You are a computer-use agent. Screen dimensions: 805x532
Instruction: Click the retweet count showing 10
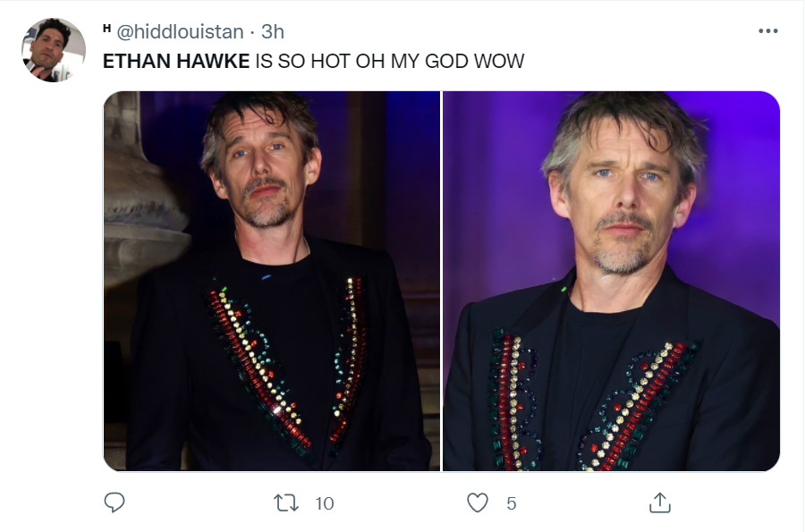point(325,503)
